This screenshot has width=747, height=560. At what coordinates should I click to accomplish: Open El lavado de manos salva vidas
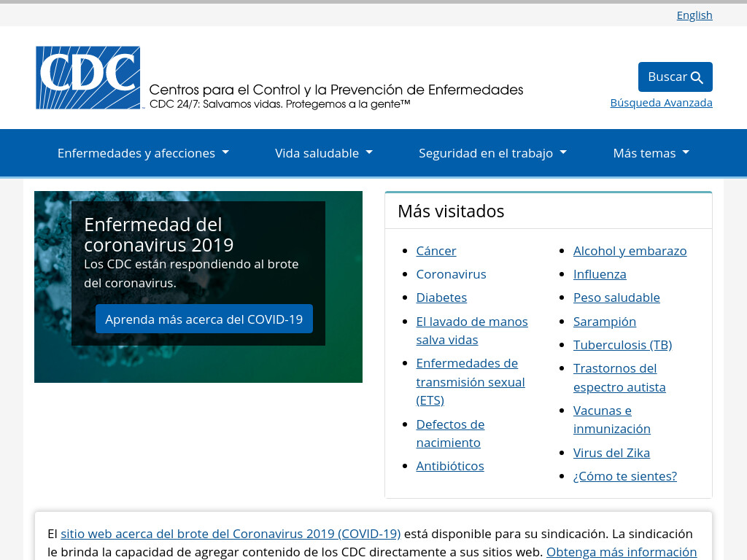472,330
